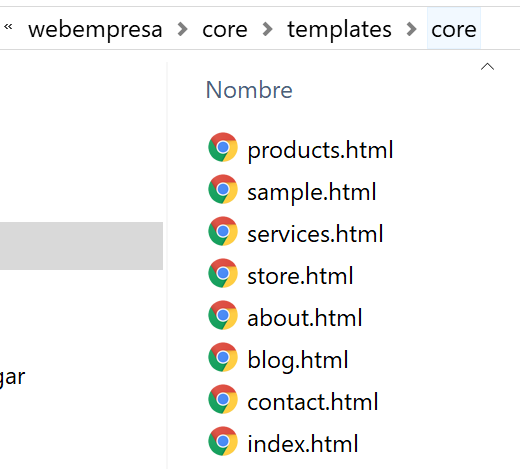
Task: Click the Chrome icon beside index.html
Action: point(223,441)
